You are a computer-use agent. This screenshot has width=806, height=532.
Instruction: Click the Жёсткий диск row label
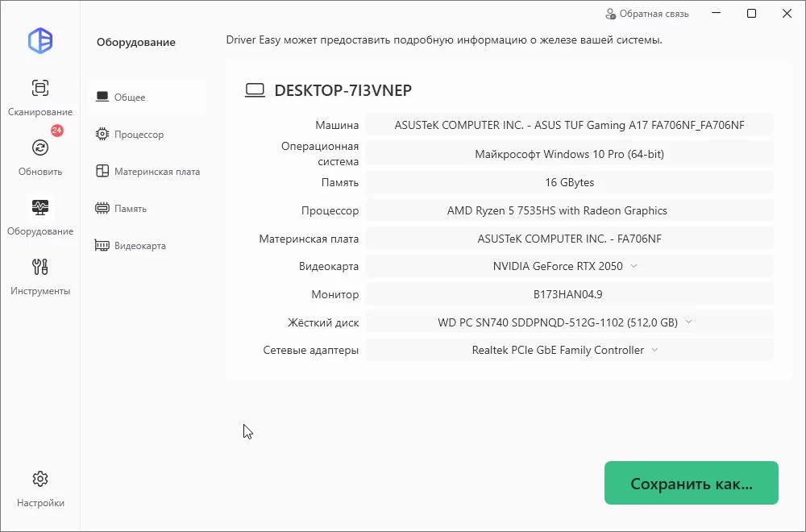tap(323, 322)
